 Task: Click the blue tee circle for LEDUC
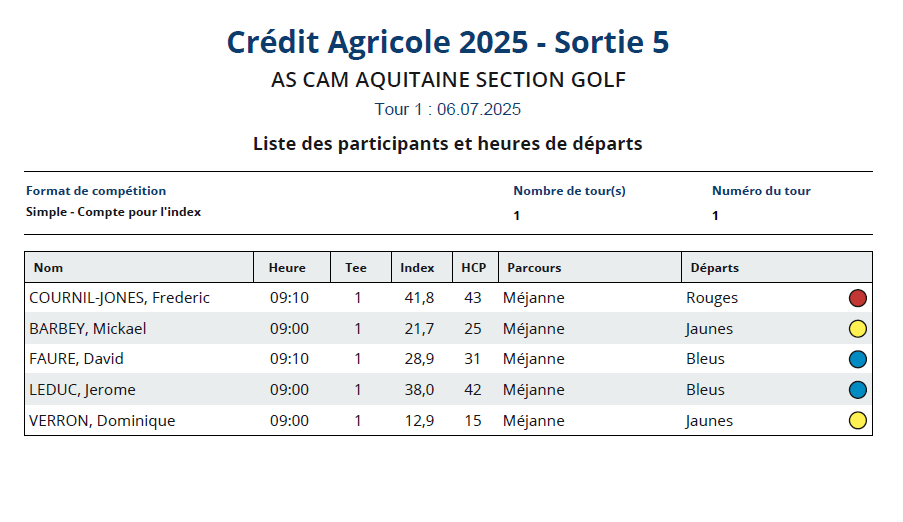point(858,389)
